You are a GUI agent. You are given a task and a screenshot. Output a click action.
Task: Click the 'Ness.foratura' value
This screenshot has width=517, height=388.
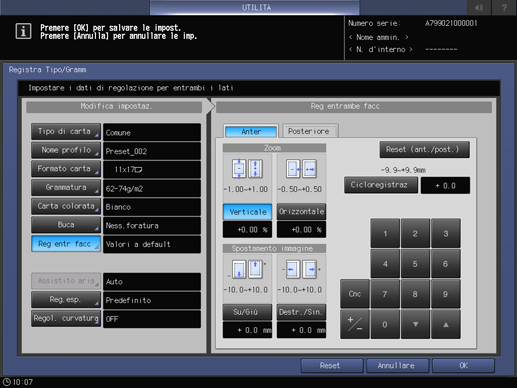(x=152, y=226)
